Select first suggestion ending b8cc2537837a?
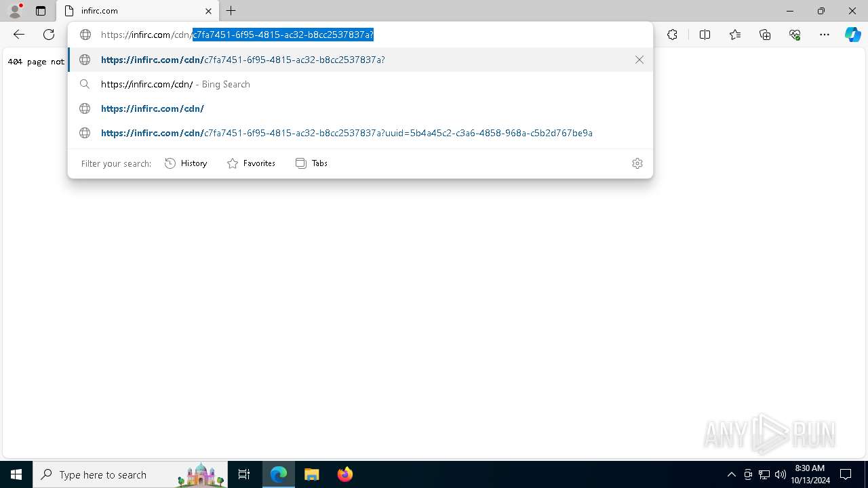Image resolution: width=868 pixels, height=488 pixels. click(360, 60)
